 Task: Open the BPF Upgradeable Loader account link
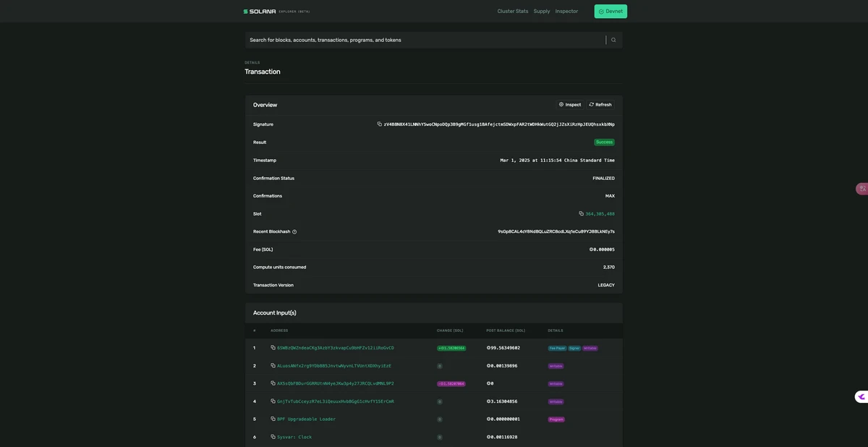[306, 420]
